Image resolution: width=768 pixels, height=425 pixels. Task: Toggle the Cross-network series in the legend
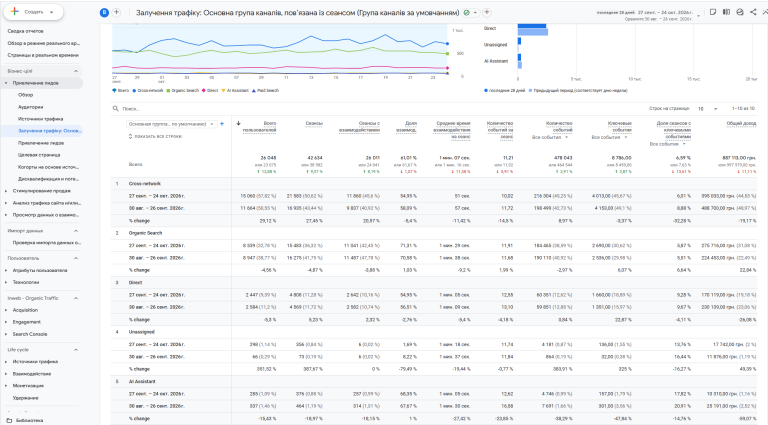click(x=147, y=91)
